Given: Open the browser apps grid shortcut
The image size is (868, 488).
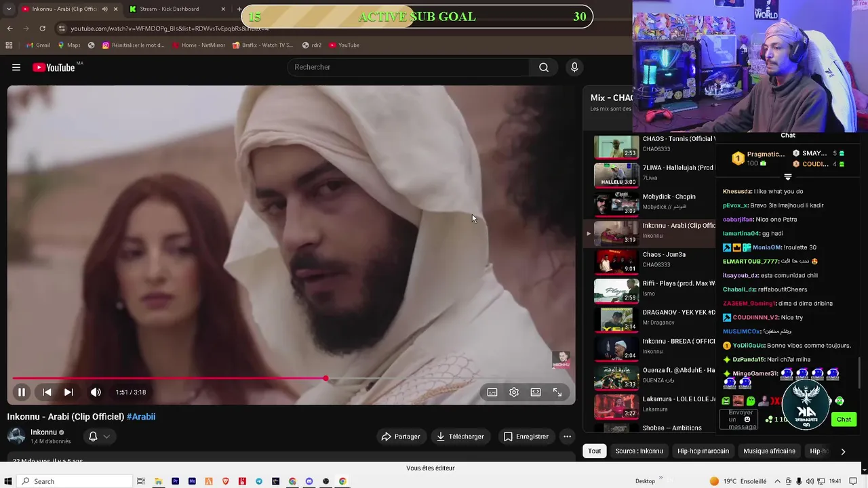Looking at the screenshot, I should pos(9,45).
